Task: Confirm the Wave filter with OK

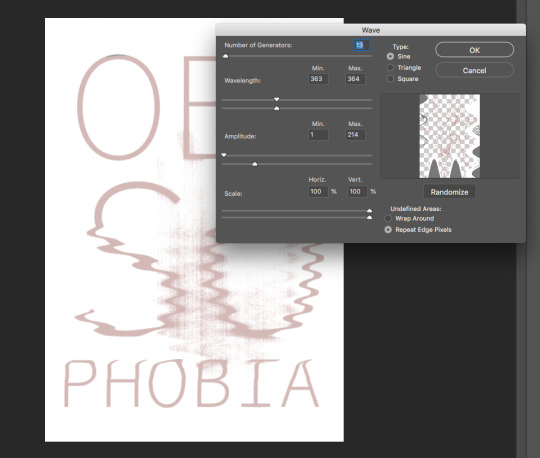Action: pos(474,50)
